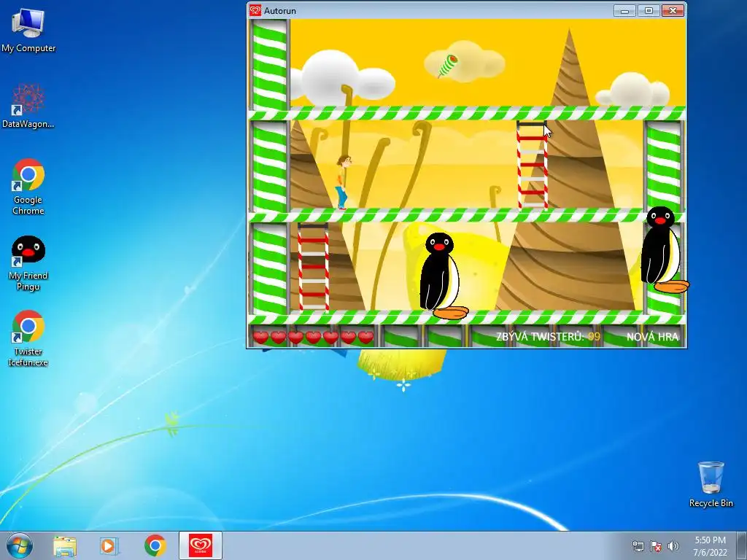Screen dimensions: 747x560
Task: Select the My Friend Pingu shortcut
Action: click(x=28, y=262)
